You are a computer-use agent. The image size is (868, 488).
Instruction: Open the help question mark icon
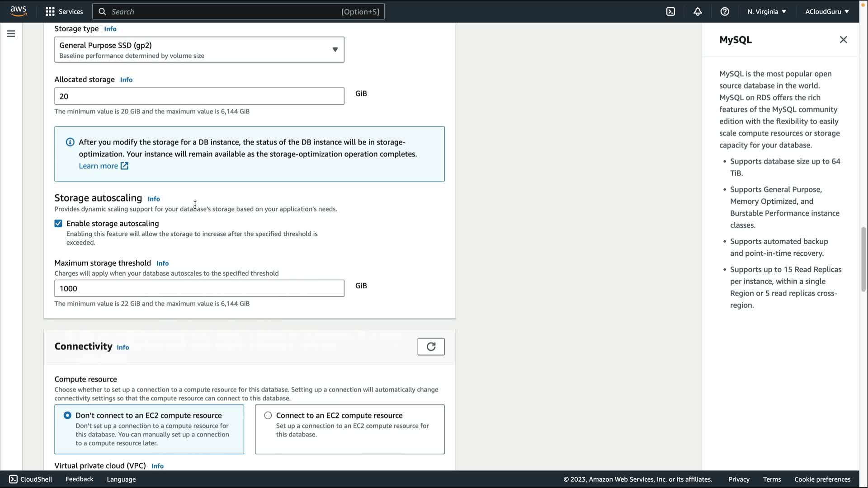pyautogui.click(x=725, y=12)
